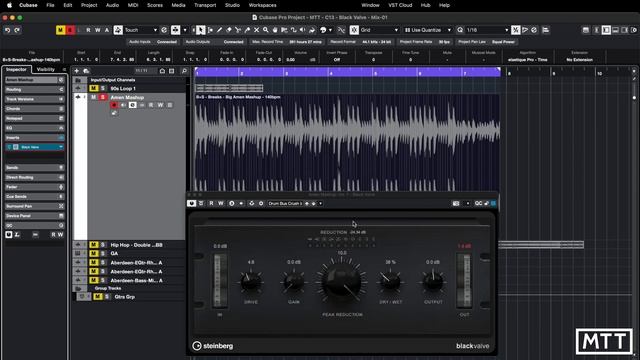Image resolution: width=640 pixels, height=360 pixels.
Task: Toggle global Mute state button M in toolbar
Action: (61, 30)
